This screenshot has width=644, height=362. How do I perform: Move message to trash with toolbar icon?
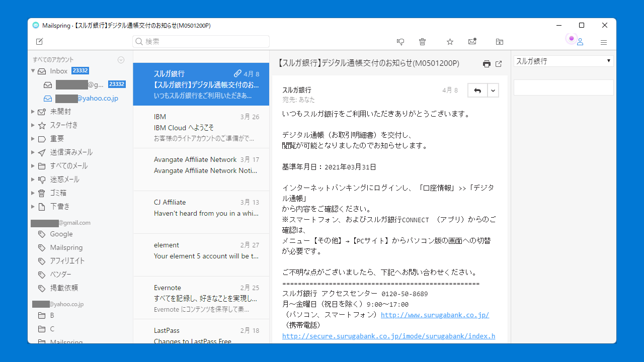click(x=423, y=42)
